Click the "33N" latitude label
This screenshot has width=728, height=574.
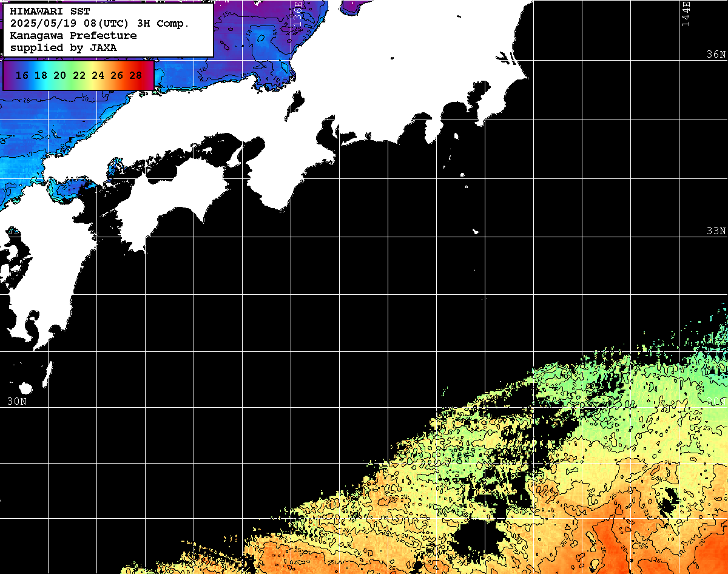coord(716,231)
